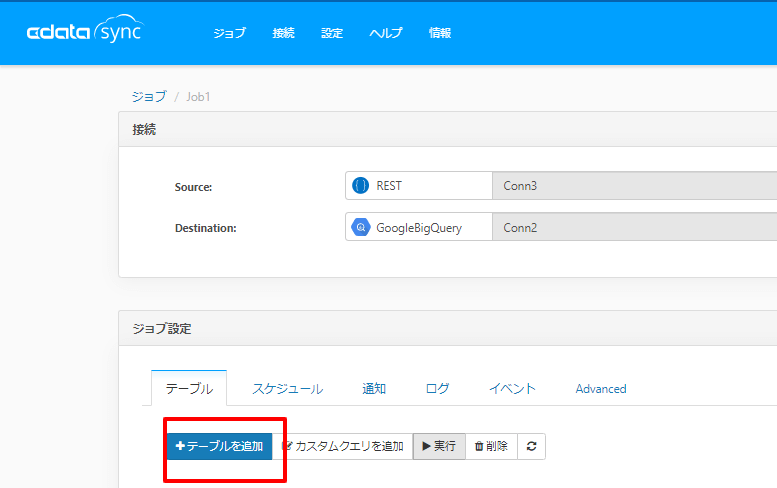Image resolution: width=777 pixels, height=488 pixels.
Task: Click the REST source icon
Action: coord(360,186)
